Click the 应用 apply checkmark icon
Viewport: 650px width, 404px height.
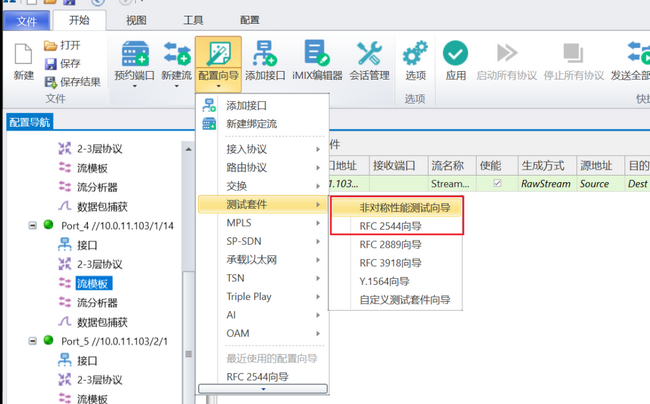455,54
